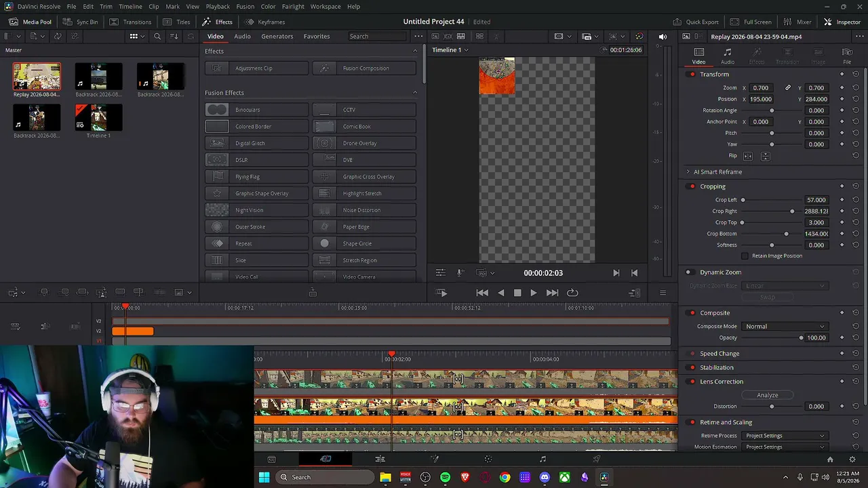Open the Composite Mode dropdown
Screen dimensions: 868x488
[x=785, y=327]
